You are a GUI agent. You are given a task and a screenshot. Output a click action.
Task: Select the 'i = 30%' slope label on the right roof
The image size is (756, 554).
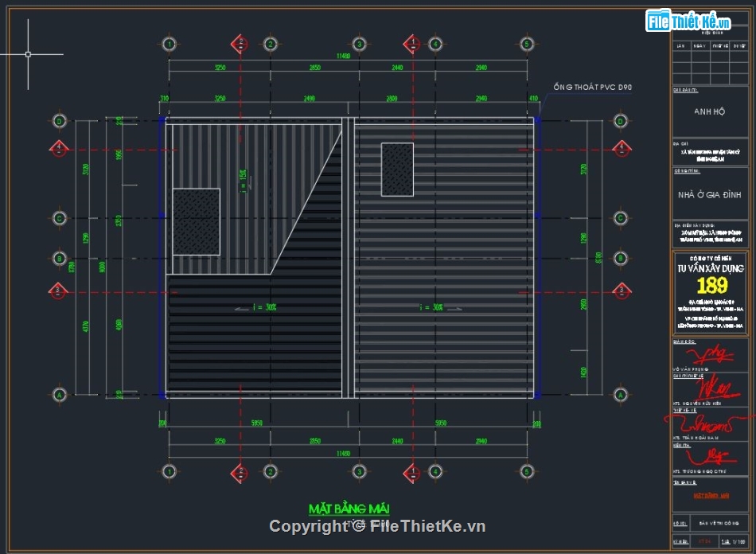click(x=431, y=307)
